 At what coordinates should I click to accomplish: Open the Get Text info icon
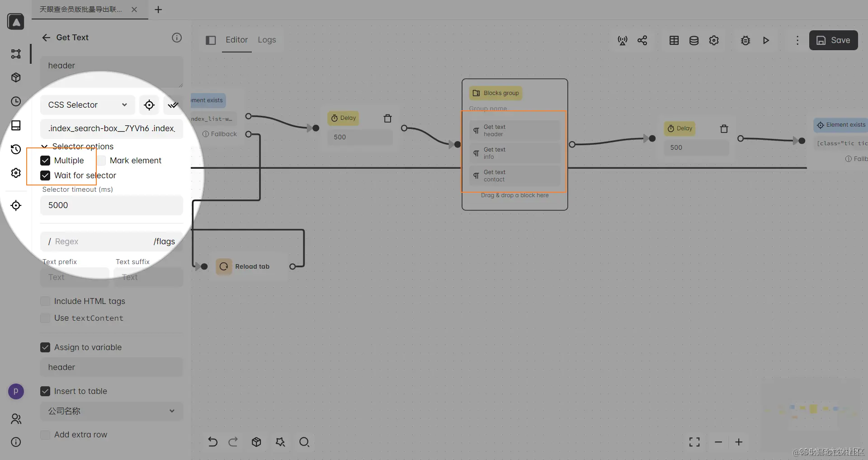pos(177,38)
